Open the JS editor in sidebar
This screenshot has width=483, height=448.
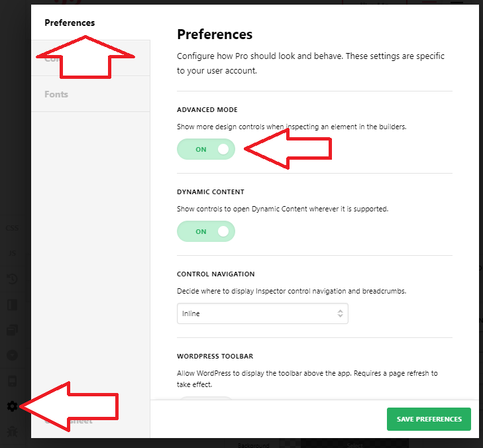coord(13,253)
